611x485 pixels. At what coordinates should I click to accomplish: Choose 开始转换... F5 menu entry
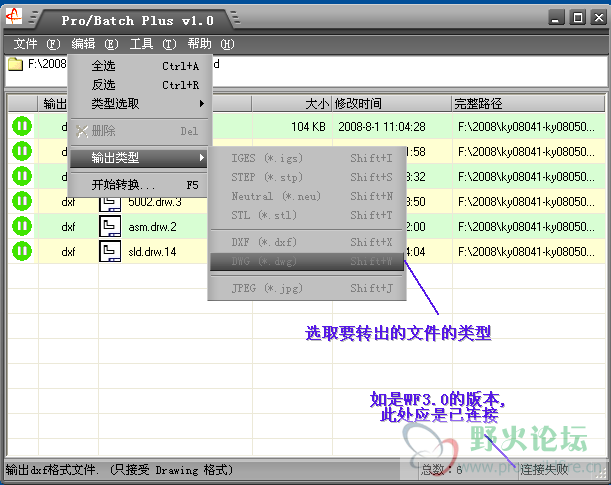139,185
